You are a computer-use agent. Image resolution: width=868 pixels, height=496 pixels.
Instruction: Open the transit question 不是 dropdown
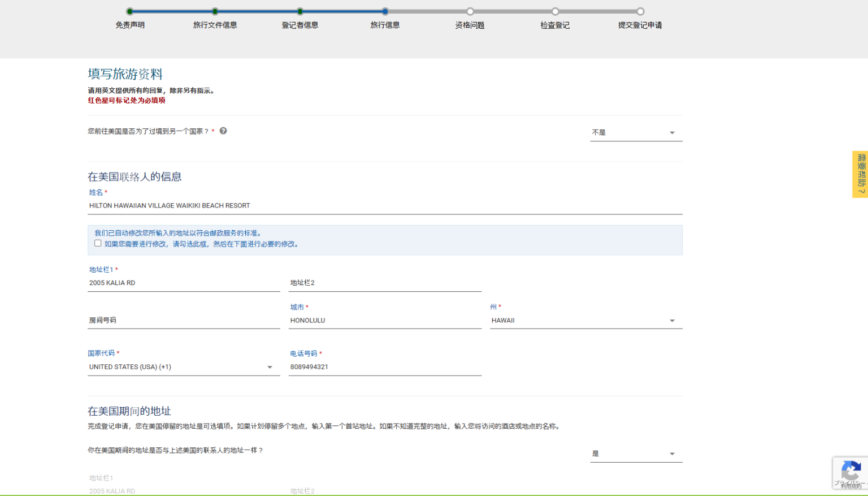(636, 132)
